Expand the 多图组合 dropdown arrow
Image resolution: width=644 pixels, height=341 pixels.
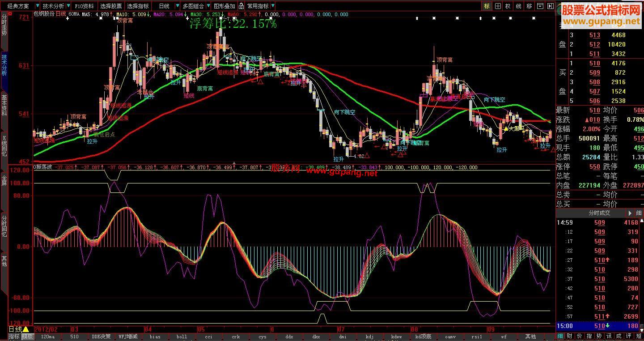point(208,6)
